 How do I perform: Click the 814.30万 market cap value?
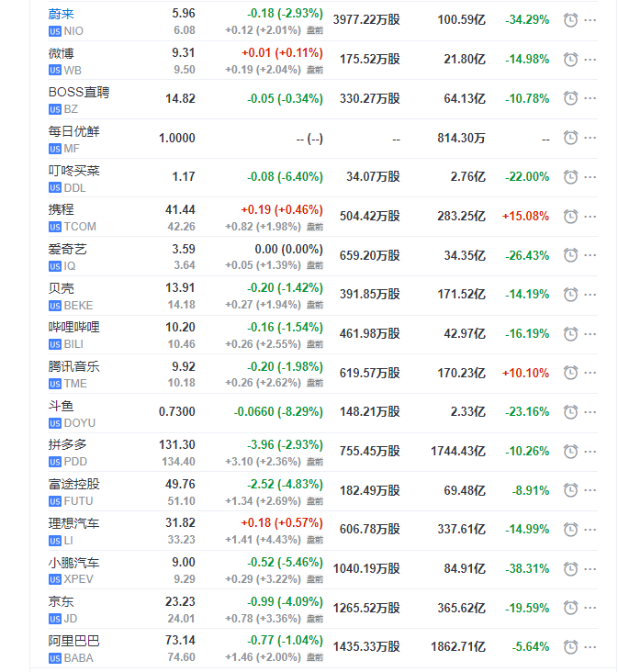coord(461,138)
